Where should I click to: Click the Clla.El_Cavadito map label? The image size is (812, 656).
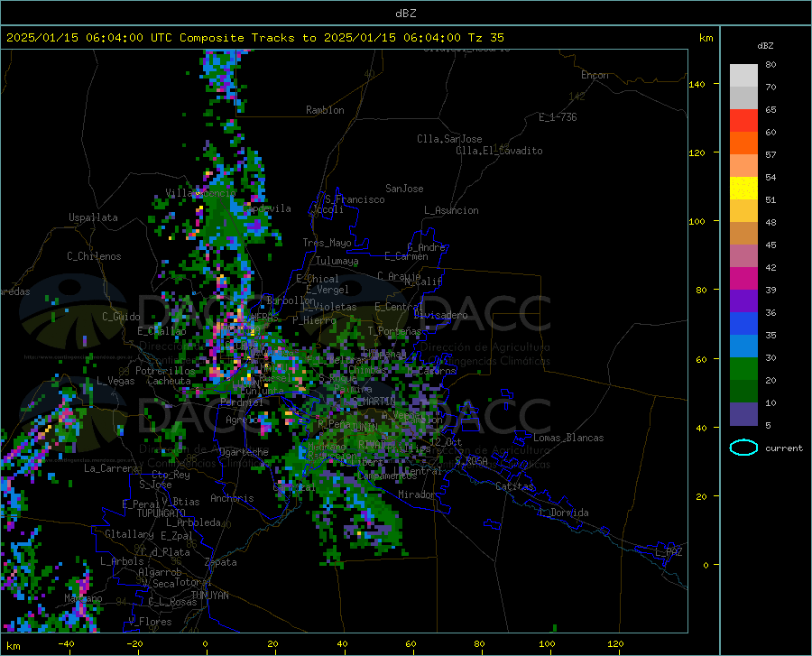499,151
